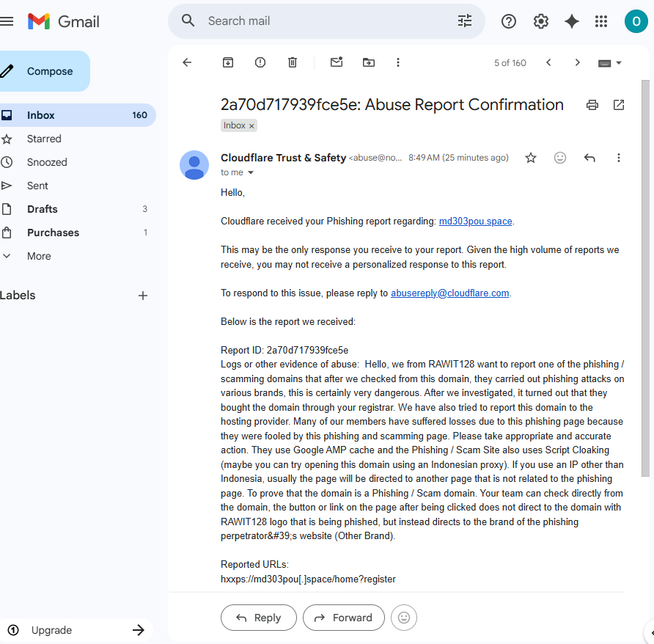This screenshot has height=644, width=654.
Task: Open the message More options menu
Action: point(619,158)
